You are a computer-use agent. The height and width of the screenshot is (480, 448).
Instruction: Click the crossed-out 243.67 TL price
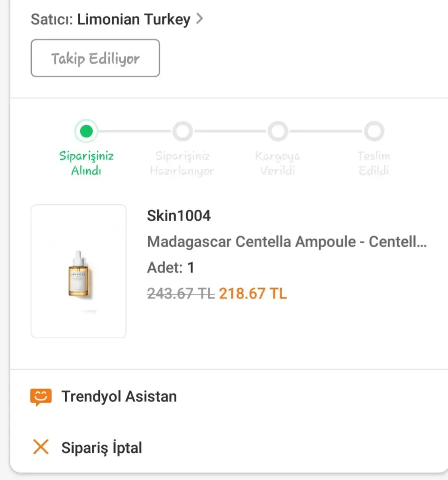coord(181,294)
